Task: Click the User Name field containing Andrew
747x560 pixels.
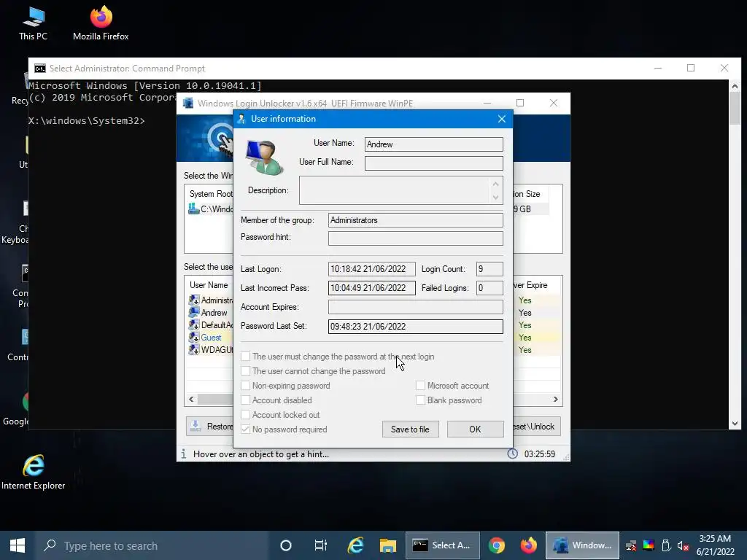Action: click(433, 144)
